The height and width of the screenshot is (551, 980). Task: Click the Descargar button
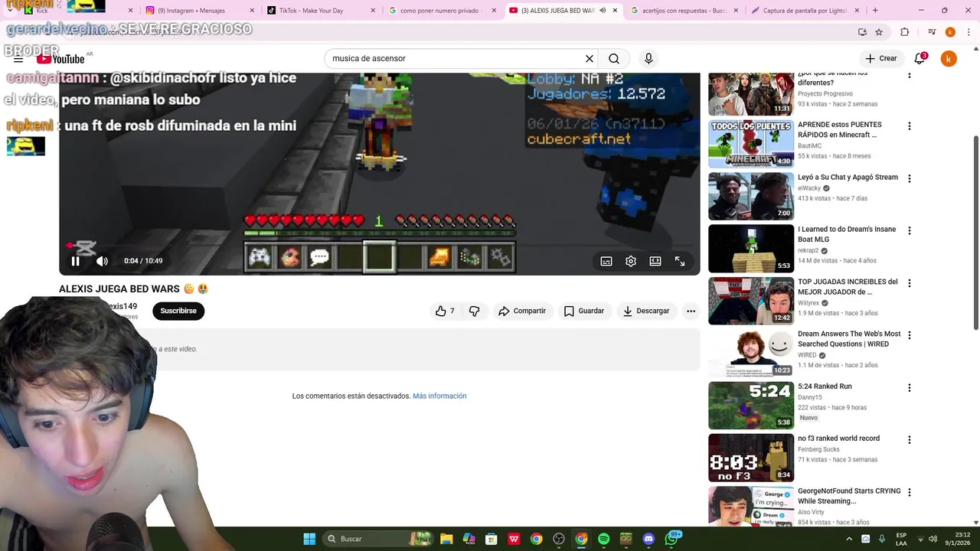pos(646,311)
